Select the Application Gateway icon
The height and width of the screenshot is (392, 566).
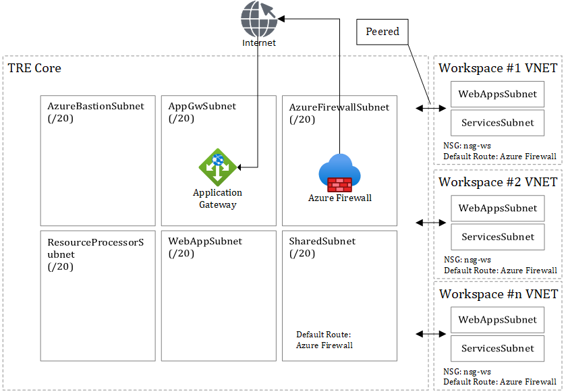pos(217,165)
